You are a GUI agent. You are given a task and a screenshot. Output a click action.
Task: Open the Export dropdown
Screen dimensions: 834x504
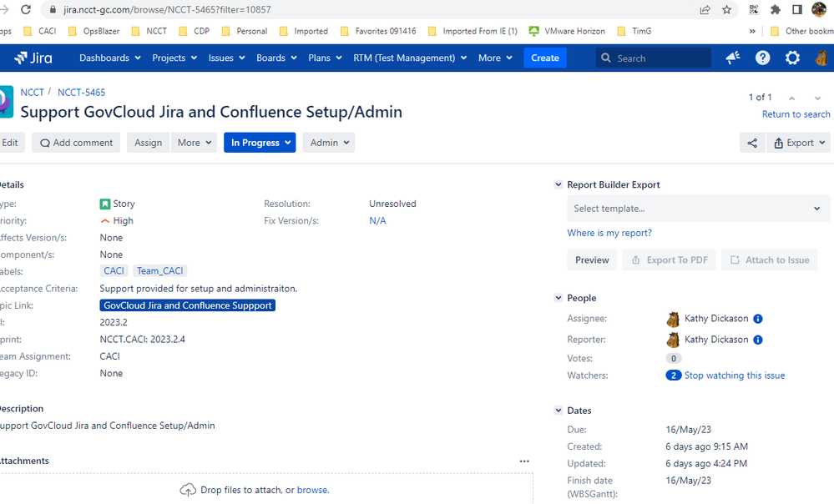point(799,143)
